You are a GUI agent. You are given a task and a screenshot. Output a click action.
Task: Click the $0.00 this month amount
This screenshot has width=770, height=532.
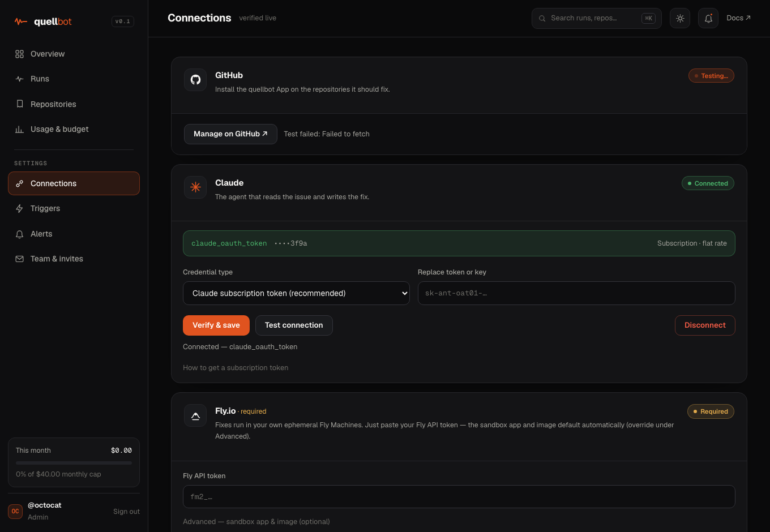tap(121, 451)
